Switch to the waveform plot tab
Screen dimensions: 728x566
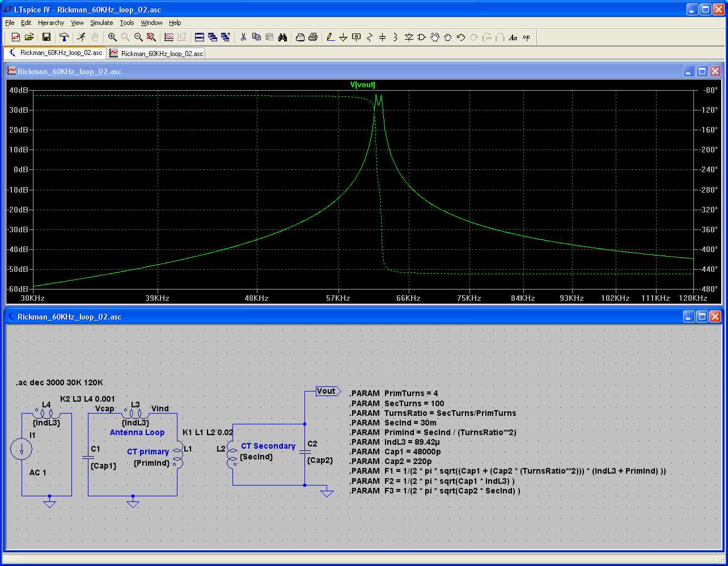(x=156, y=53)
